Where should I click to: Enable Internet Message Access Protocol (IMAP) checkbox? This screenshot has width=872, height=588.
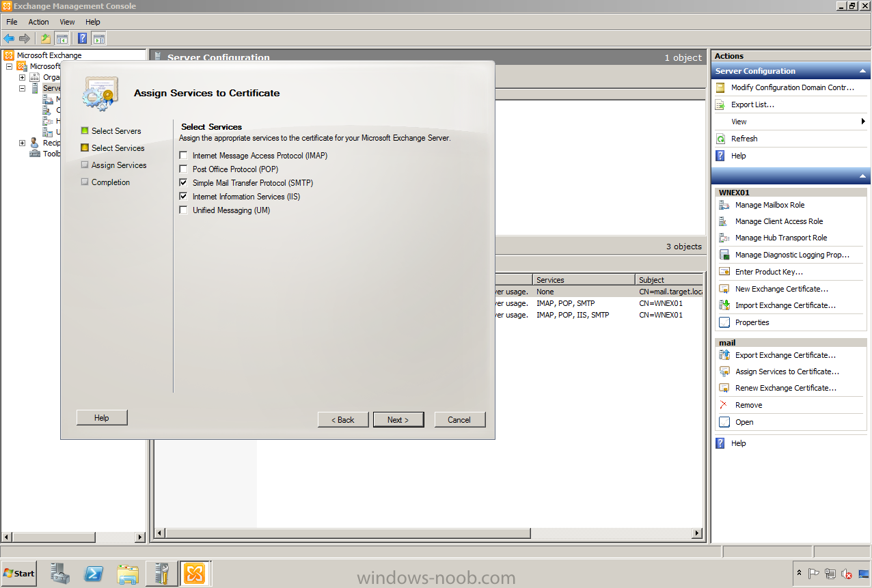(x=183, y=156)
